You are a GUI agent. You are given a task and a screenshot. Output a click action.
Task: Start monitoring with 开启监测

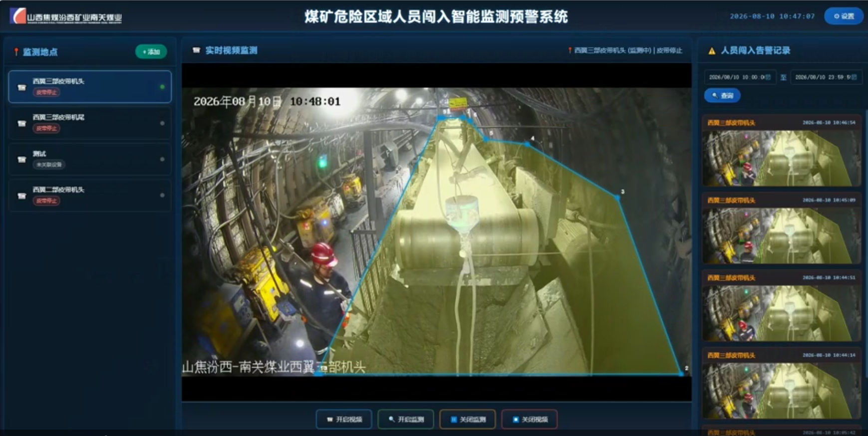pyautogui.click(x=406, y=419)
